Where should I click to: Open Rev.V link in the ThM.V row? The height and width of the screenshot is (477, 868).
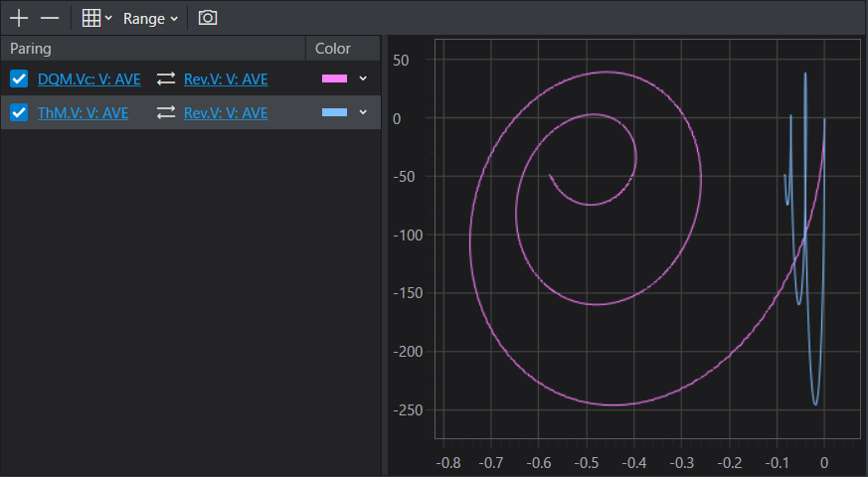[x=226, y=113]
